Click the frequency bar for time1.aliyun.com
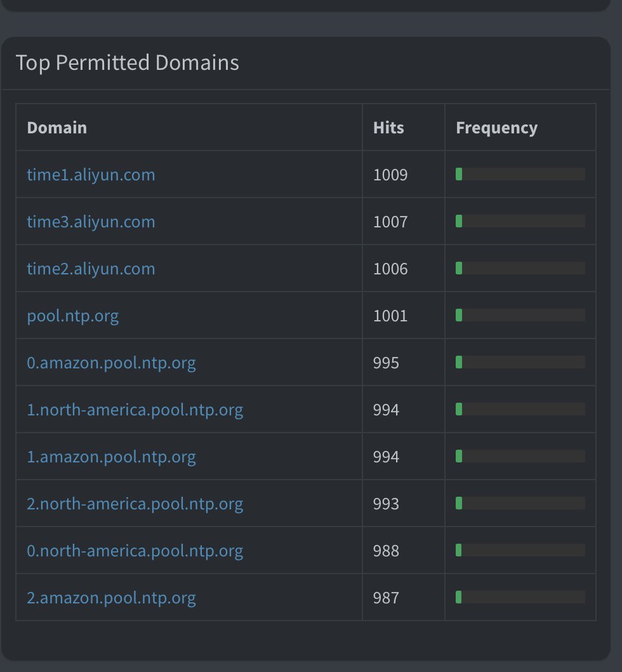The width and height of the screenshot is (622, 672). [x=520, y=174]
